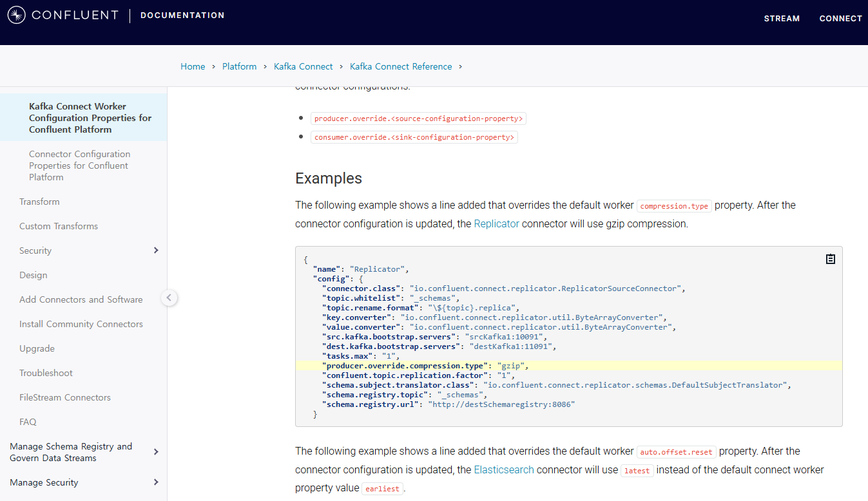Click the "schema.registry.url" code line

[x=448, y=404]
